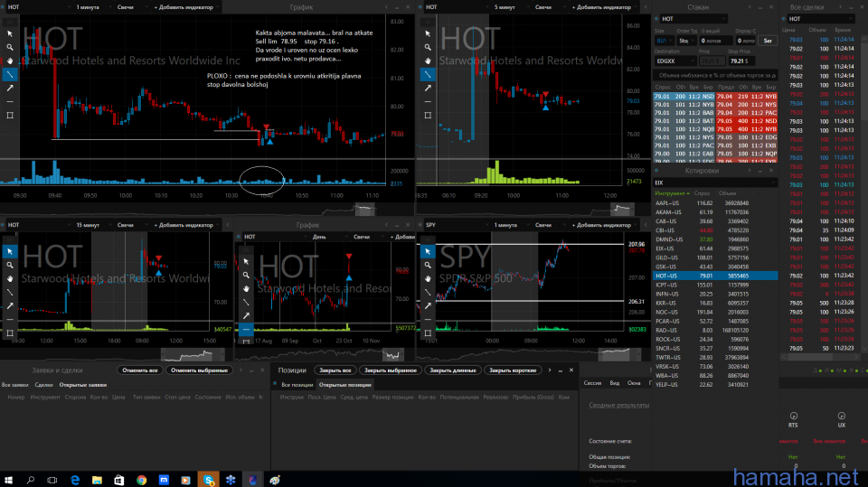The image size is (868, 487).
Task: Click 'Закрыть все' positions button
Action: coord(335,370)
